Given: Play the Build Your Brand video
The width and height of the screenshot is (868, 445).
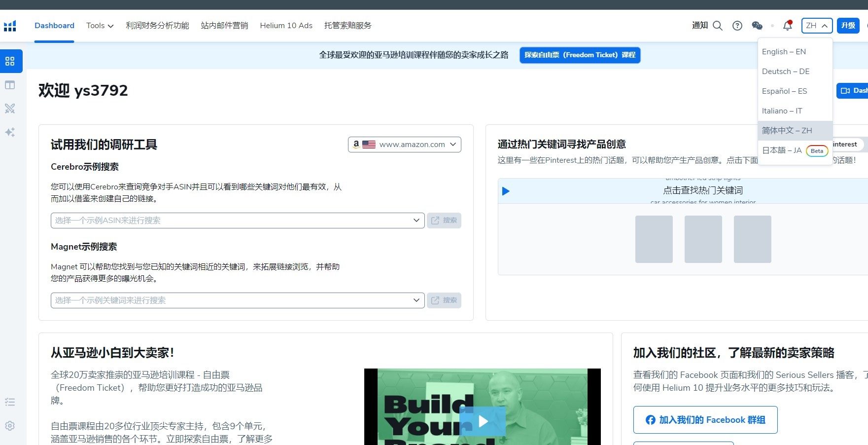Looking at the screenshot, I should click(x=483, y=421).
